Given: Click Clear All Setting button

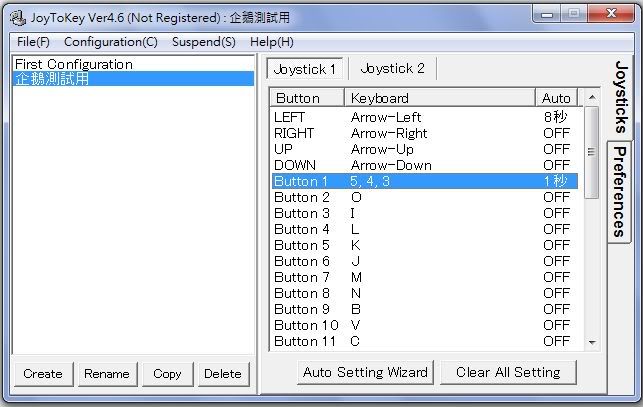Looking at the screenshot, I should tap(508, 372).
